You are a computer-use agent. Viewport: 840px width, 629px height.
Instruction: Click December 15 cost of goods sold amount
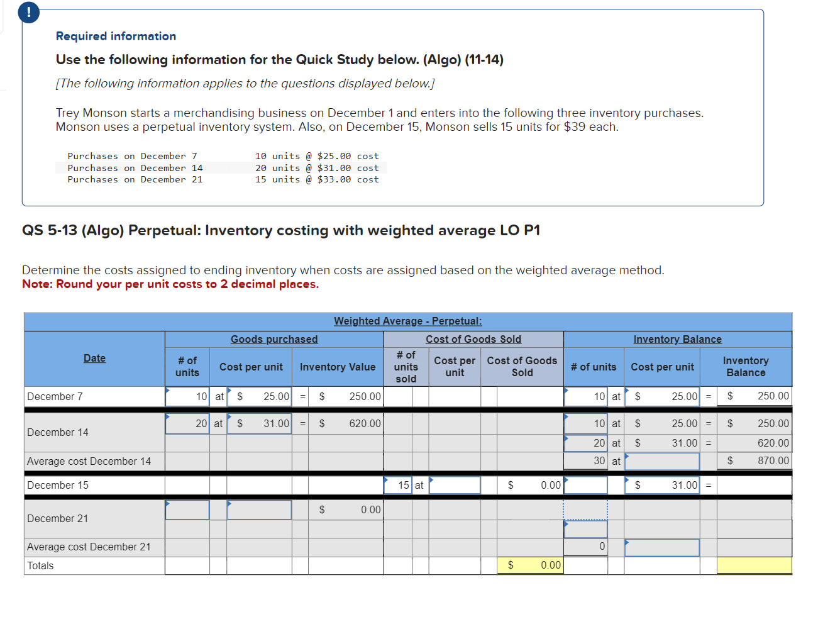point(530,485)
